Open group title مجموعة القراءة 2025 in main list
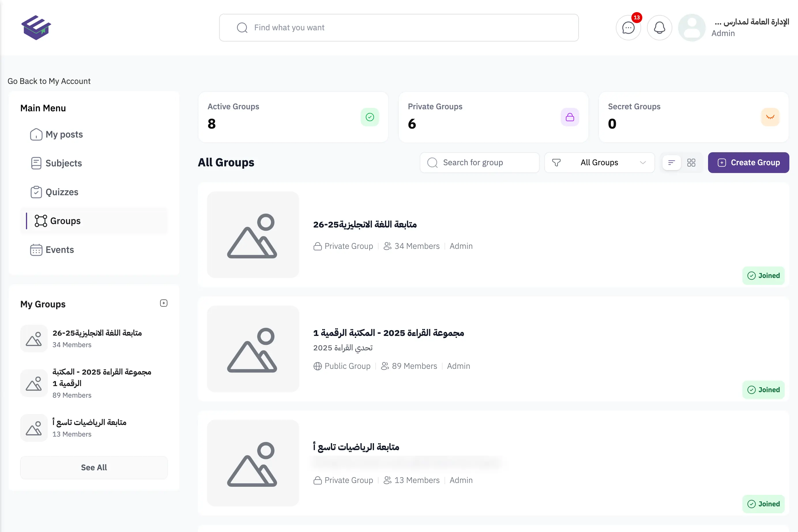Screen dimensions: 798x532 click(389, 333)
